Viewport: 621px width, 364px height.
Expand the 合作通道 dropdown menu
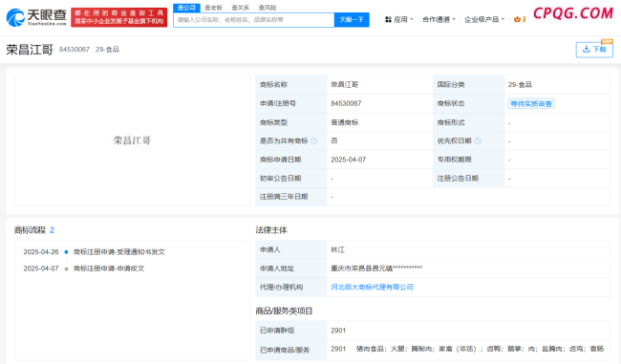[439, 19]
